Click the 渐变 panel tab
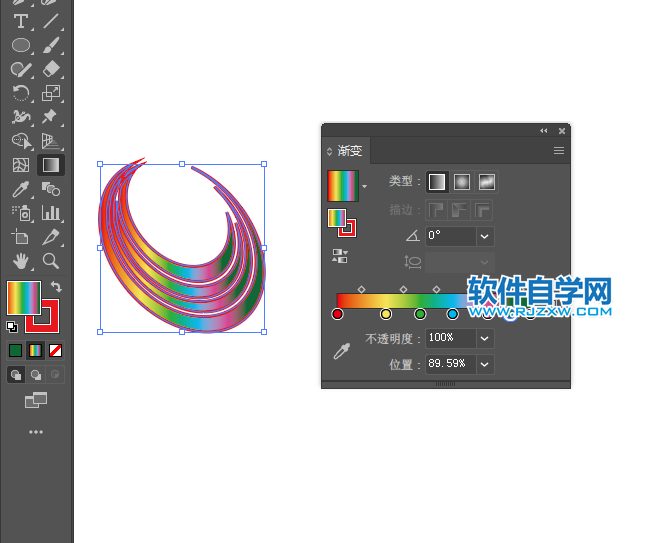This screenshot has height=543, width=660. (x=350, y=151)
